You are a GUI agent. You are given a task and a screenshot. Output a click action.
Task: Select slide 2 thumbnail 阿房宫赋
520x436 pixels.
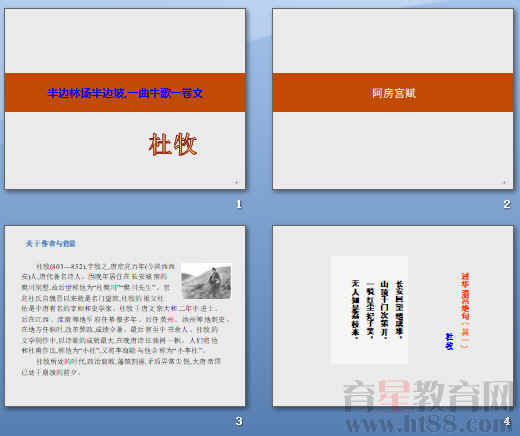click(393, 99)
